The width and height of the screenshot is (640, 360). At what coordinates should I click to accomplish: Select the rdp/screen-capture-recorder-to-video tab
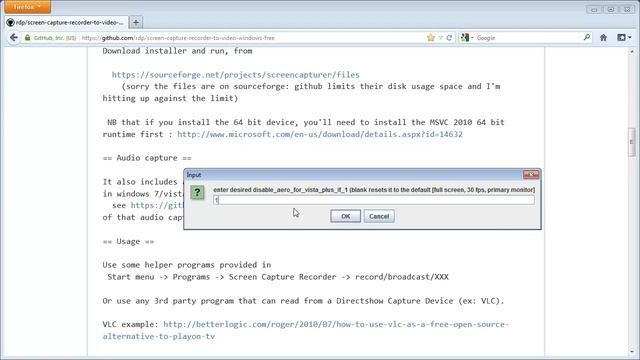point(67,22)
